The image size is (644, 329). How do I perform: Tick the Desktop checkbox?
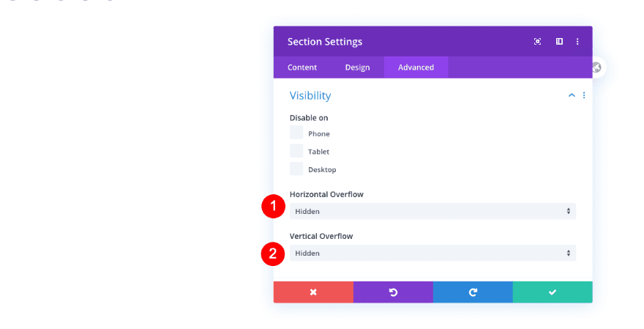296,169
